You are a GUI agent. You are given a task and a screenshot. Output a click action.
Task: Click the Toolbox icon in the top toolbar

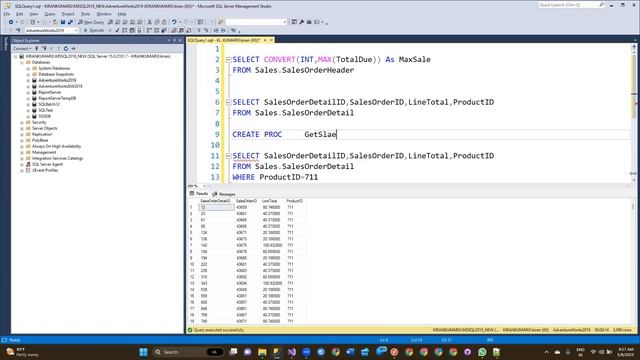pyautogui.click(x=309, y=22)
